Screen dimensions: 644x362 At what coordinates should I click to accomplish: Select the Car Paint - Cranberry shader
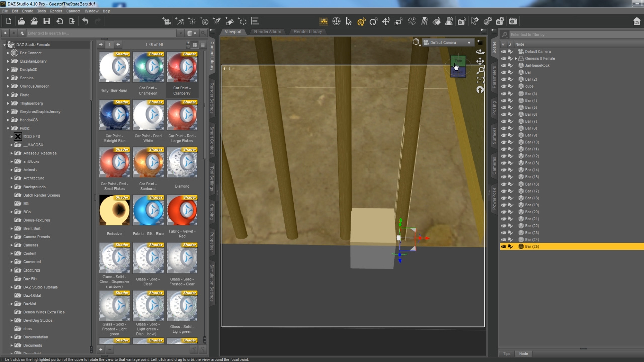pyautogui.click(x=182, y=73)
